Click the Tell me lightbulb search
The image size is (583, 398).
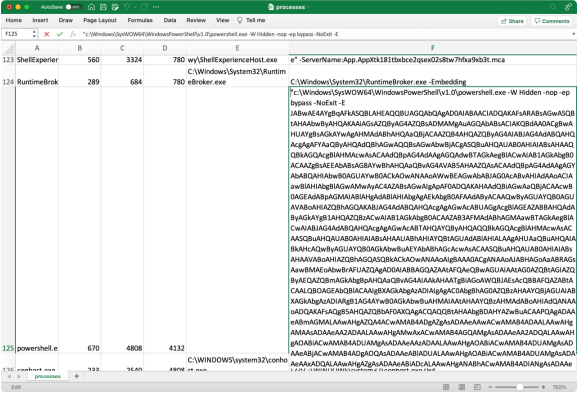(251, 20)
